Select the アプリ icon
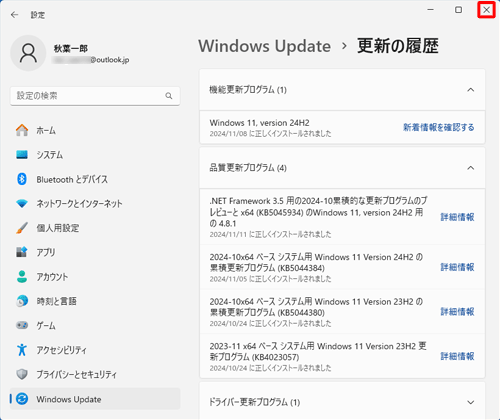This screenshot has height=420, width=500. tap(22, 252)
